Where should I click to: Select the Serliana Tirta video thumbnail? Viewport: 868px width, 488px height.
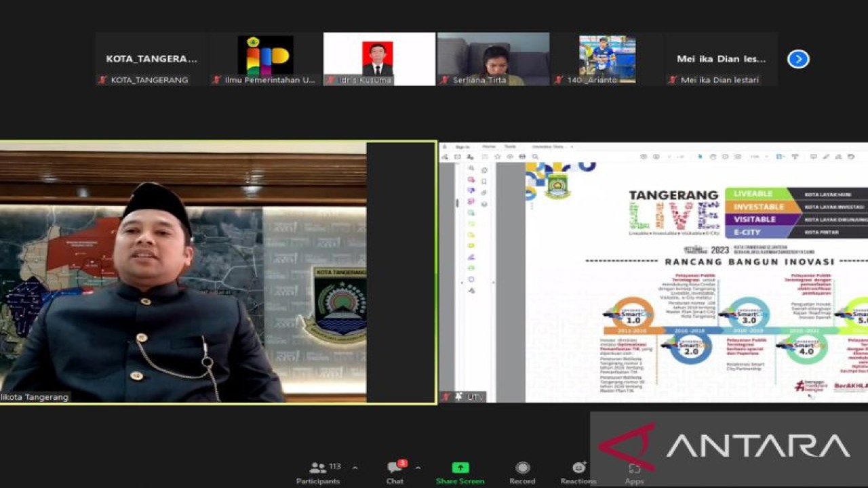[493, 59]
